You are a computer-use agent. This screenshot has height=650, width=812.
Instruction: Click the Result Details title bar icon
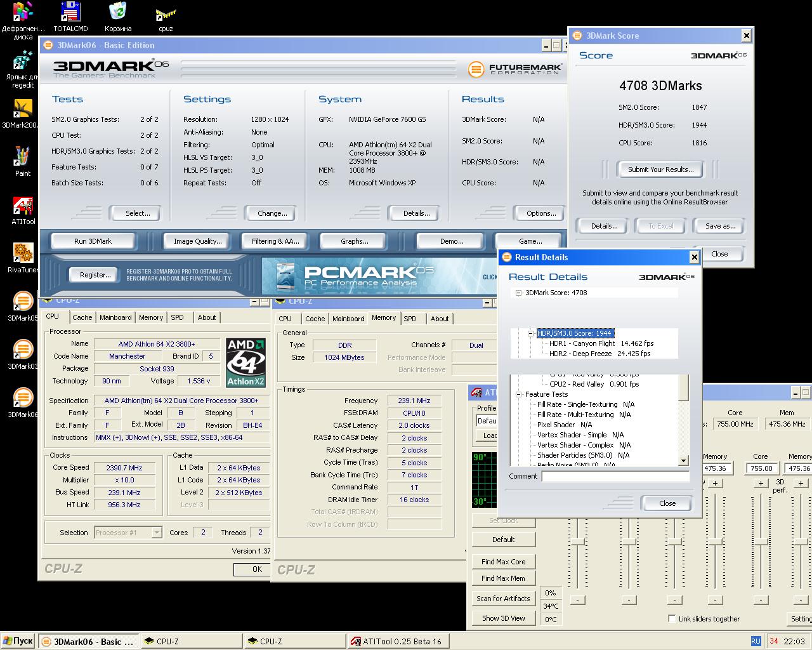point(507,257)
